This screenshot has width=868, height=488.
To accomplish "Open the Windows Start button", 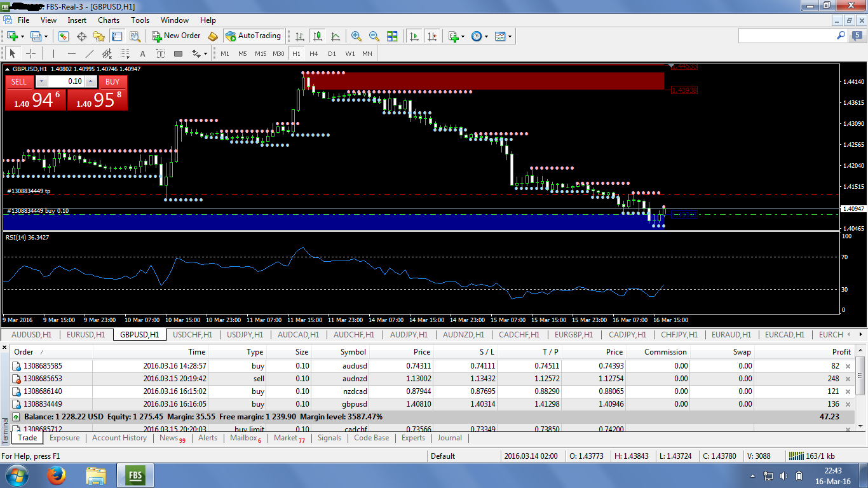I will tap(16, 475).
